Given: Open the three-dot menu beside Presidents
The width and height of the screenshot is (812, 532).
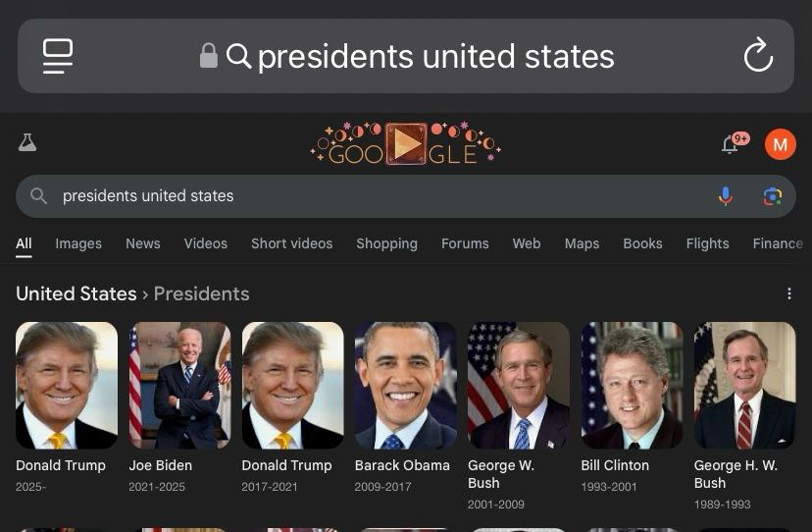Looking at the screenshot, I should coord(788,293).
